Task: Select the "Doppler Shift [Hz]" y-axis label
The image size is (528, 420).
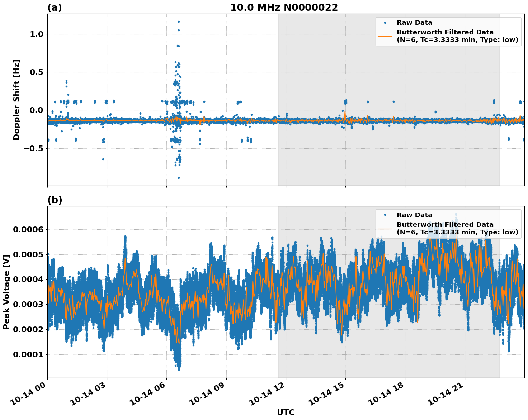Action: pyautogui.click(x=16, y=100)
